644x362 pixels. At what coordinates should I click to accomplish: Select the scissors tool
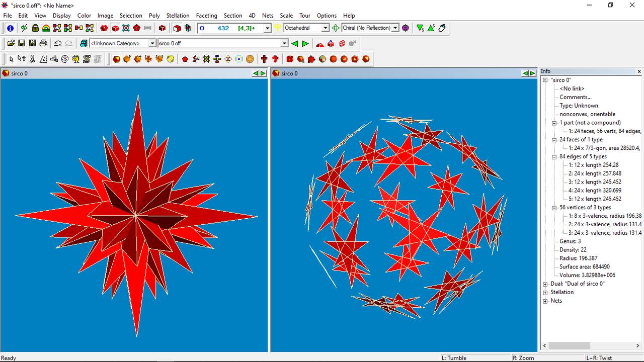[x=32, y=59]
